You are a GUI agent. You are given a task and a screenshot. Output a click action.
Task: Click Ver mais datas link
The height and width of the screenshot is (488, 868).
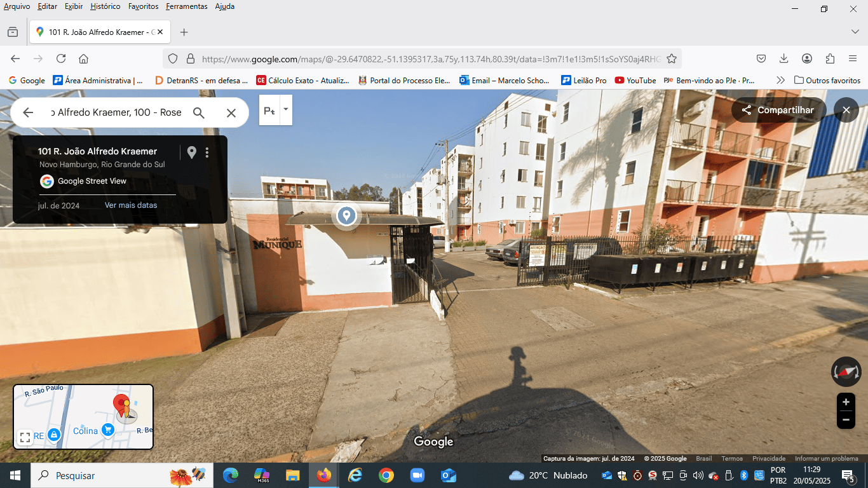click(x=131, y=205)
